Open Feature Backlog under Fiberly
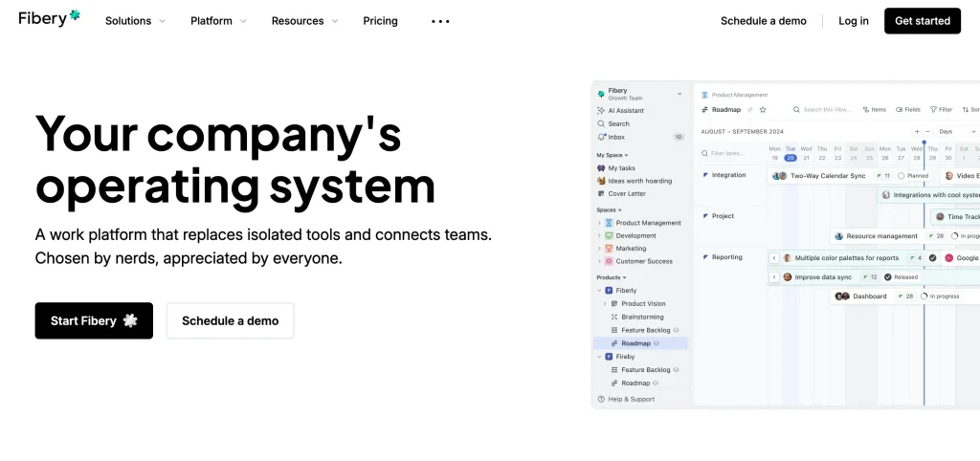This screenshot has height=461, width=980. click(x=645, y=330)
